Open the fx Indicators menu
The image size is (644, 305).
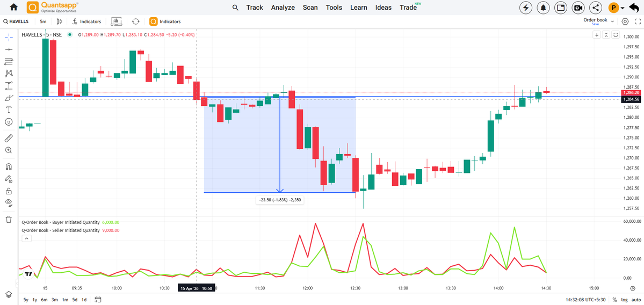[86, 21]
